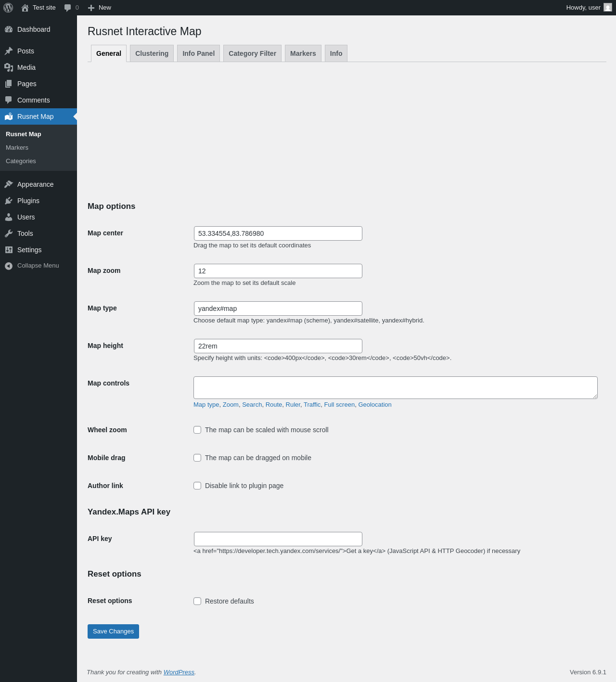Open the Info Panel tab

(198, 53)
